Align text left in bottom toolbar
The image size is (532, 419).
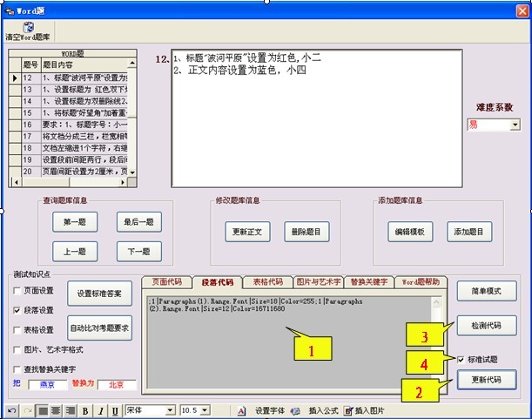pos(43,411)
